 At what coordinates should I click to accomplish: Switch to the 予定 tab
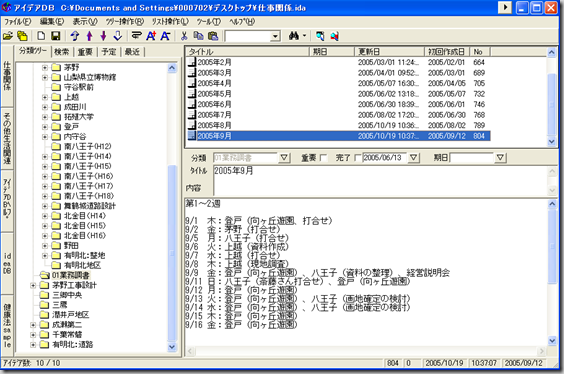point(109,52)
